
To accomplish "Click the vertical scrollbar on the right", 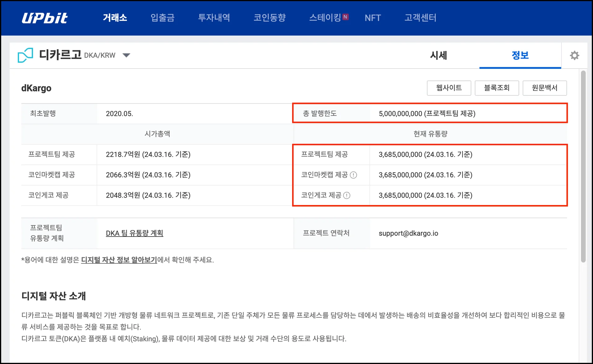I will click(583, 167).
